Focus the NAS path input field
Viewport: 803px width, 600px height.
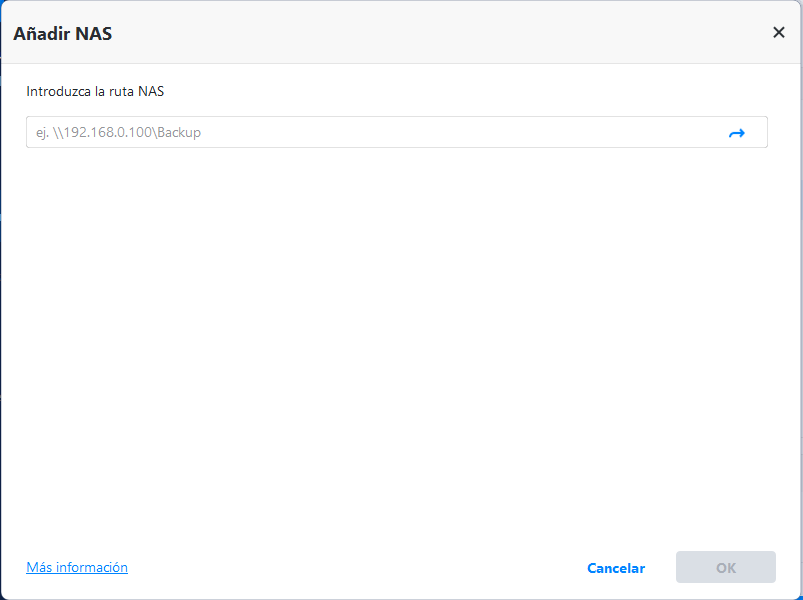tap(370, 133)
